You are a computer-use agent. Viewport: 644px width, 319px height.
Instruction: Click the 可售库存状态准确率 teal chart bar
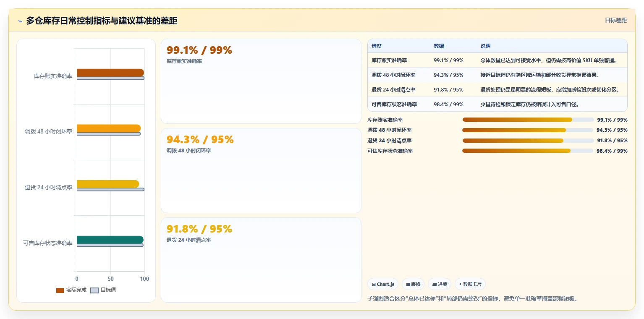[110, 240]
